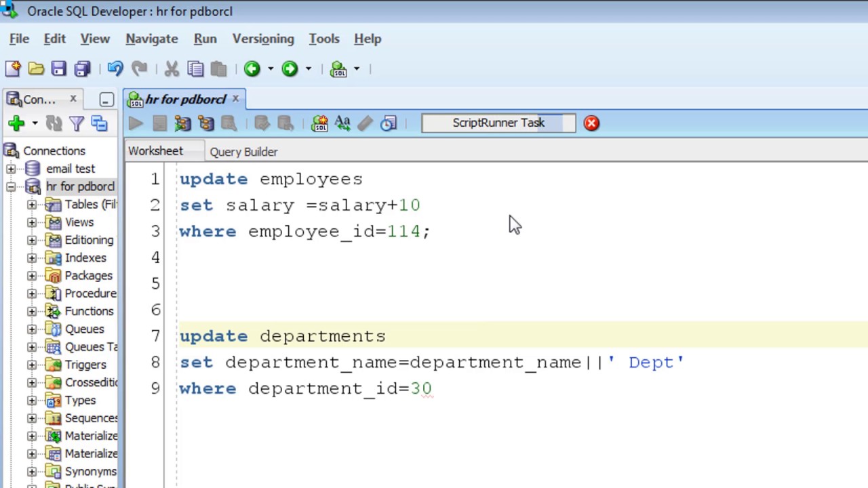Refresh the Connections tree
This screenshot has height=488, width=868.
(54, 123)
